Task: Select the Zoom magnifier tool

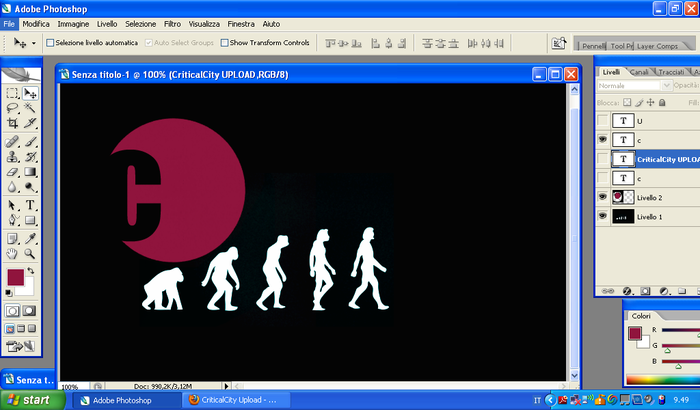Action: point(30,254)
